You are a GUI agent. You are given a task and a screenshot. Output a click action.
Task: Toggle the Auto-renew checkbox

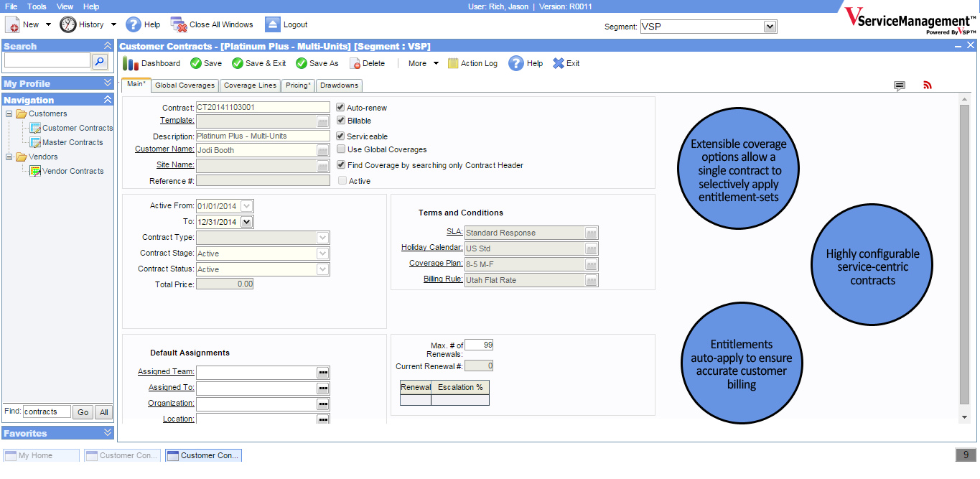[x=341, y=108]
